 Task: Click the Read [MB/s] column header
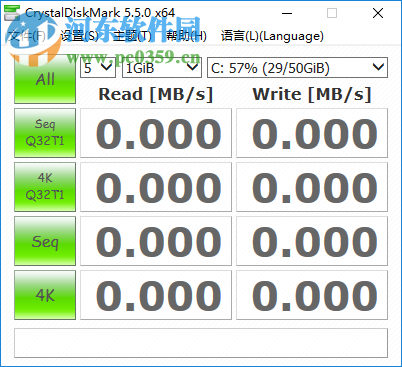156,94
